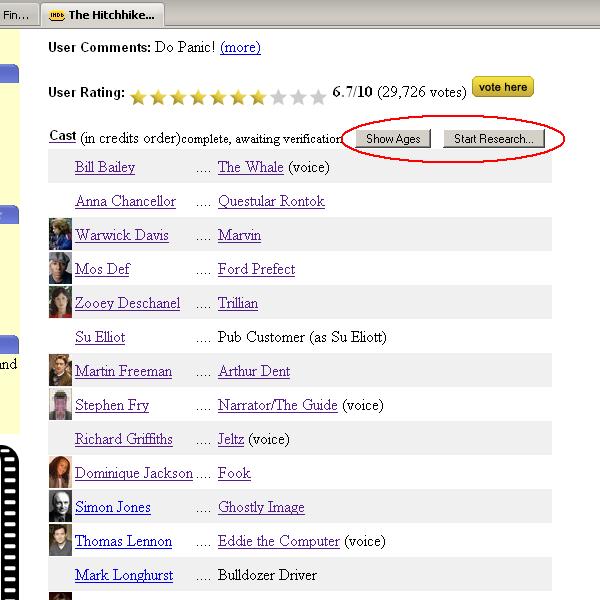Open the Simon Jones name link
600x600 pixels.
pyautogui.click(x=113, y=507)
